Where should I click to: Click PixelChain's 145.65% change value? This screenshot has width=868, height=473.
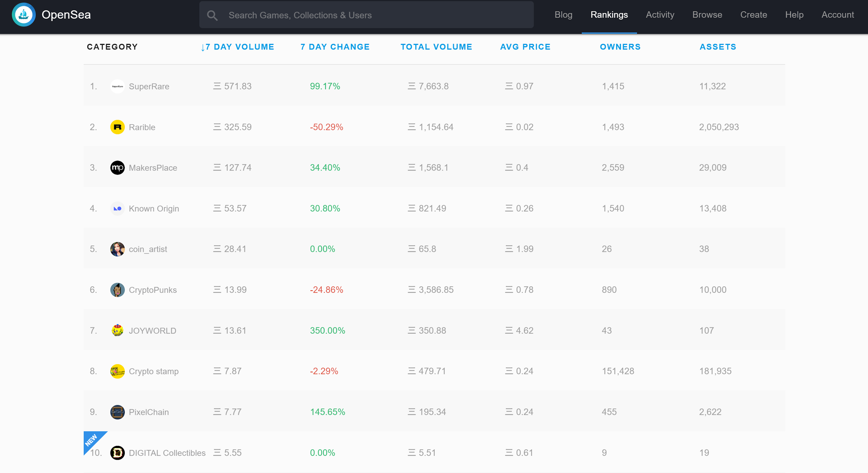pos(328,412)
